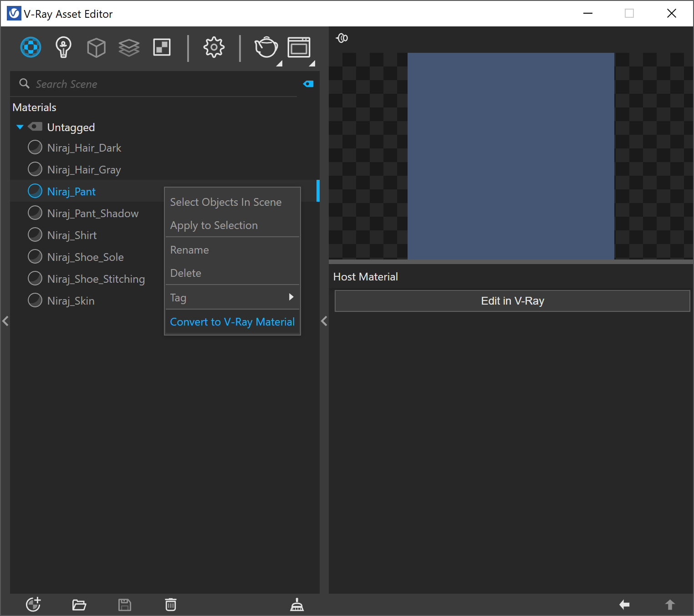Click Niraj_Pant preview sphere icon
694x616 pixels.
[x=35, y=191]
